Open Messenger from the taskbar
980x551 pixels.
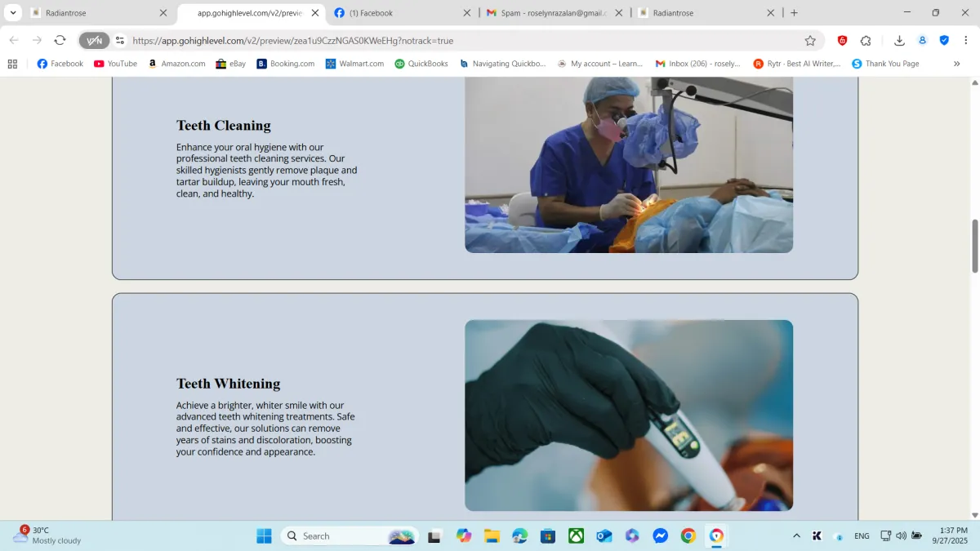pyautogui.click(x=661, y=535)
